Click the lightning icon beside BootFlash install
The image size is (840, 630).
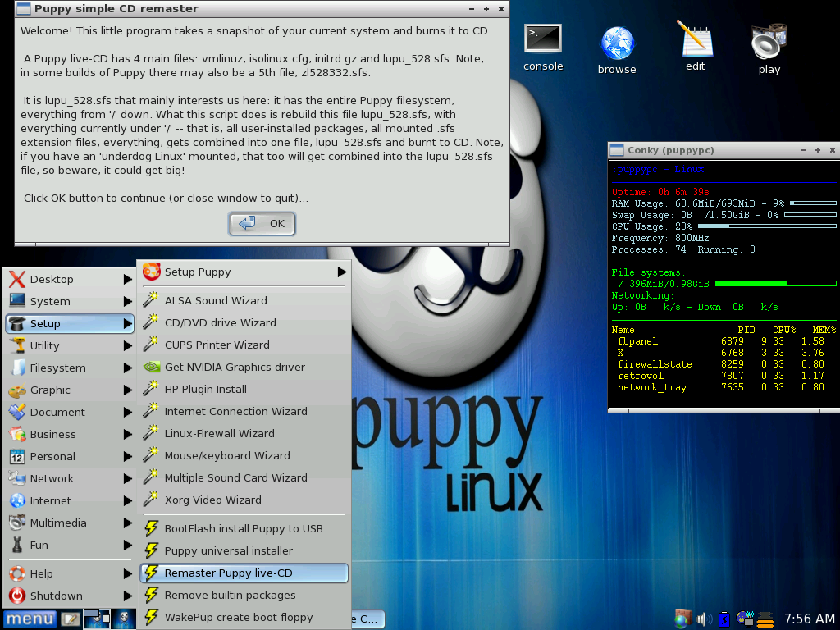(x=152, y=529)
